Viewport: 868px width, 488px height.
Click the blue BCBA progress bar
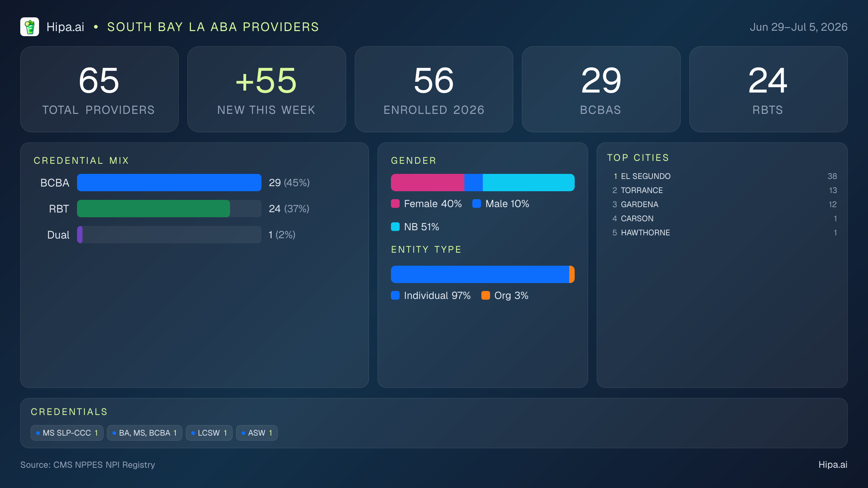169,183
